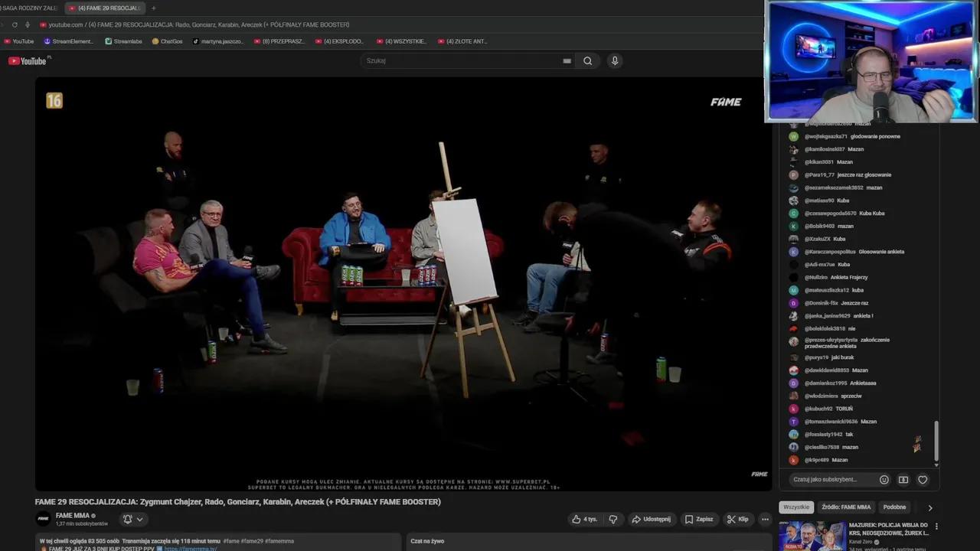This screenshot has width=980, height=551.
Task: Filter recommendations by Źródło: FAME MMA chip
Action: tap(845, 507)
